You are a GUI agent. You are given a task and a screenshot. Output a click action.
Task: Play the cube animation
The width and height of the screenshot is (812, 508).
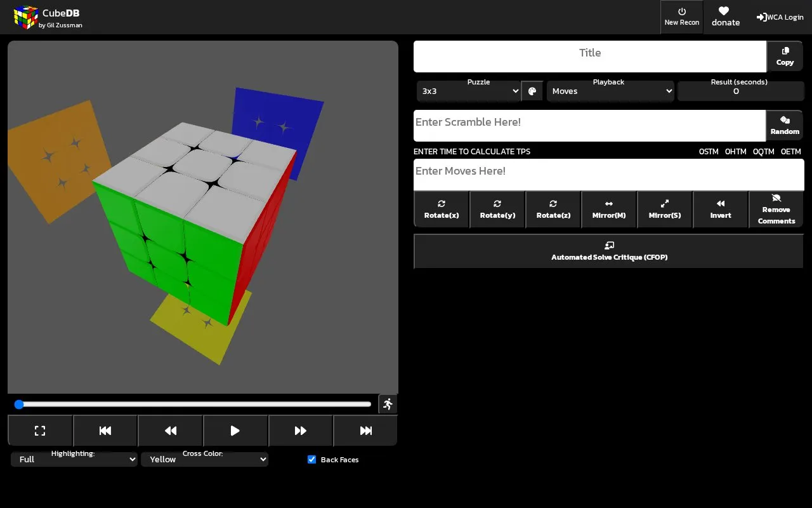tap(235, 431)
